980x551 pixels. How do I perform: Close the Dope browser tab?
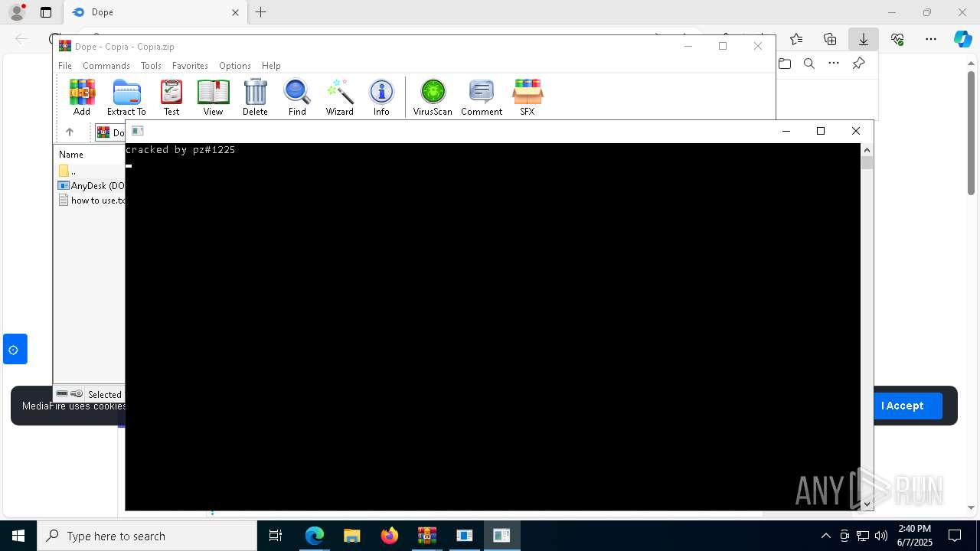tap(235, 12)
